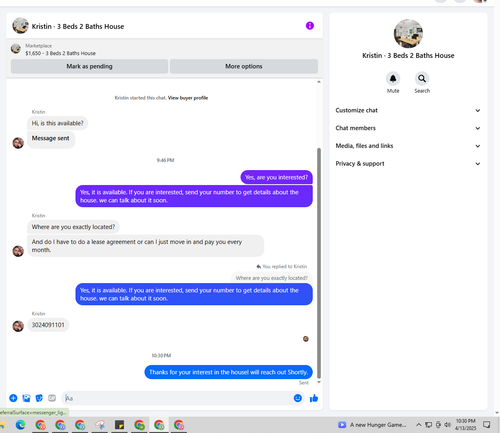Viewport: 500px width, 433px height.
Task: Open the GIF picker icon
Action: tap(52, 398)
